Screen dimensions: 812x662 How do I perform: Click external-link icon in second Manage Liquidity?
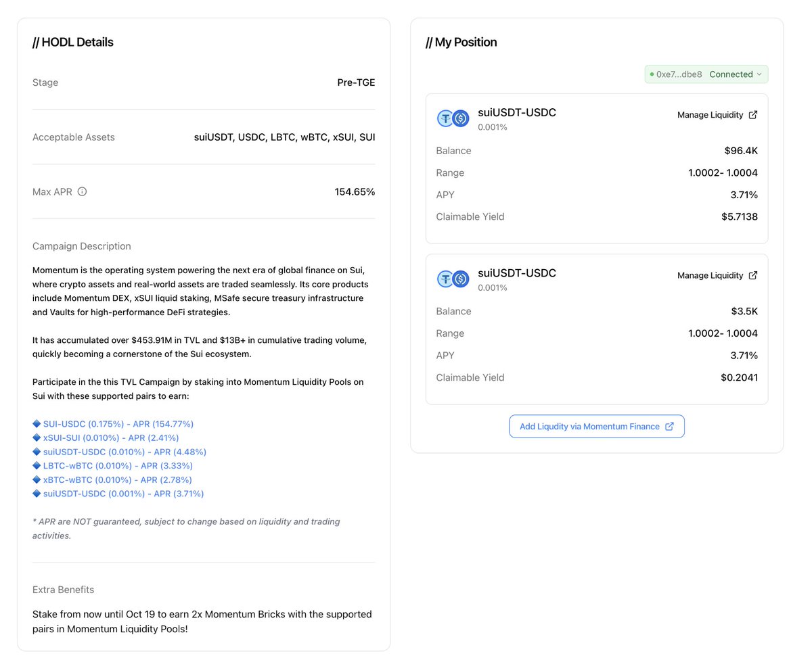pos(753,276)
